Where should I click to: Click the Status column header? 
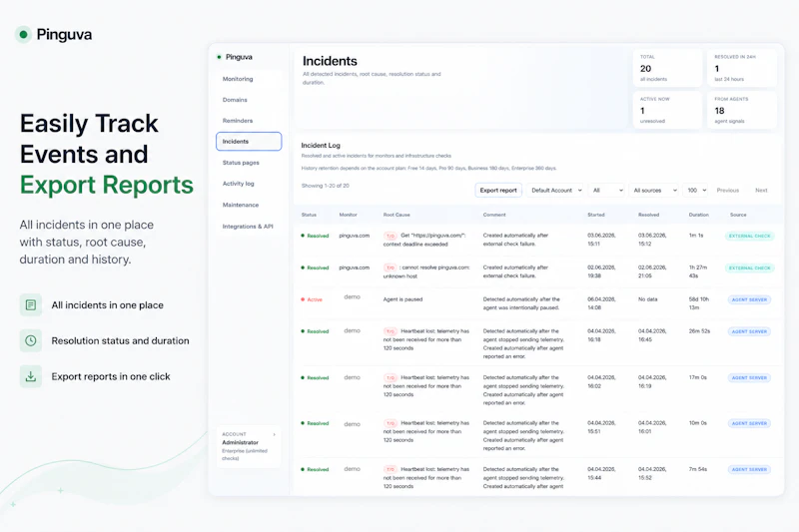tap(309, 215)
